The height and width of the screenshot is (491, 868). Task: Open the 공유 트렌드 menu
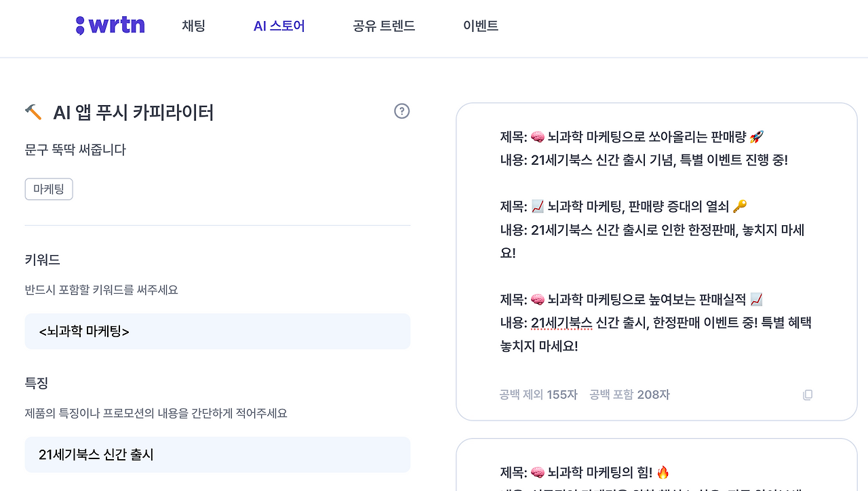pos(384,25)
